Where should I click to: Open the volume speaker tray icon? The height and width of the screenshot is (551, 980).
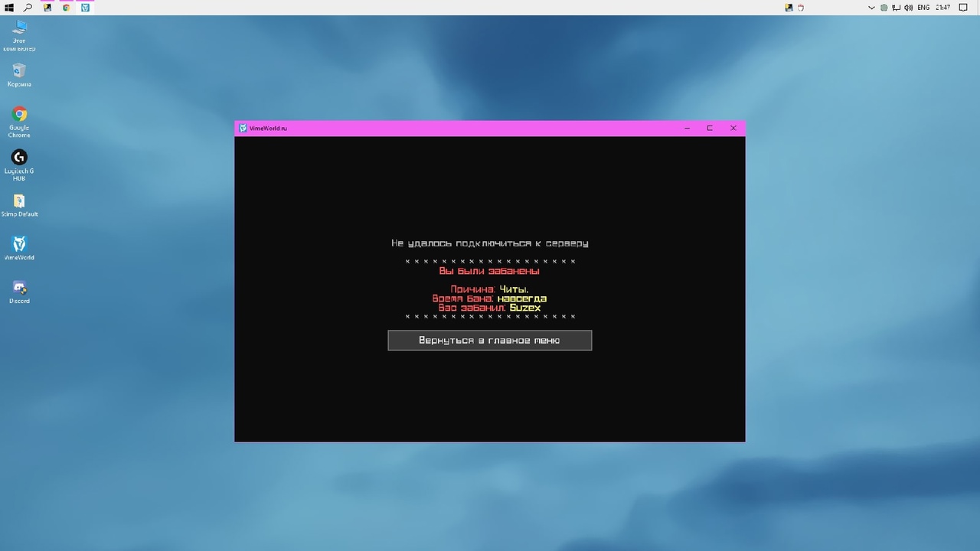tap(908, 8)
